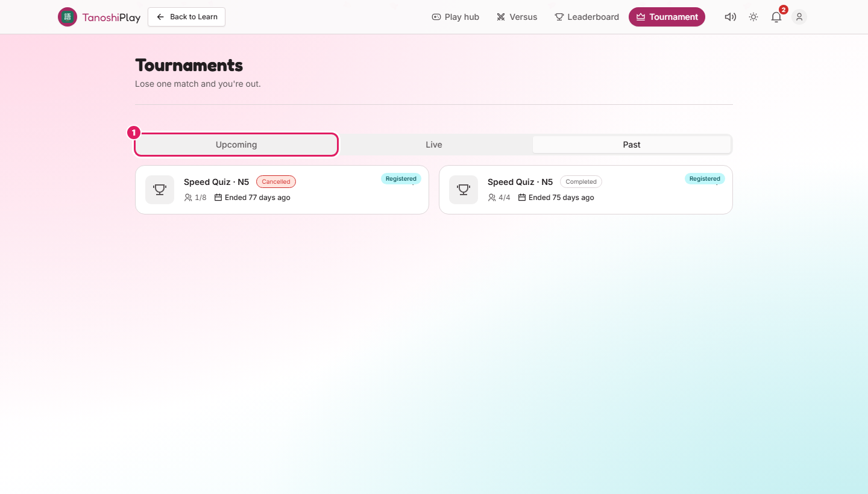This screenshot has height=494, width=868.
Task: Switch theme using the sun icon
Action: 753,17
